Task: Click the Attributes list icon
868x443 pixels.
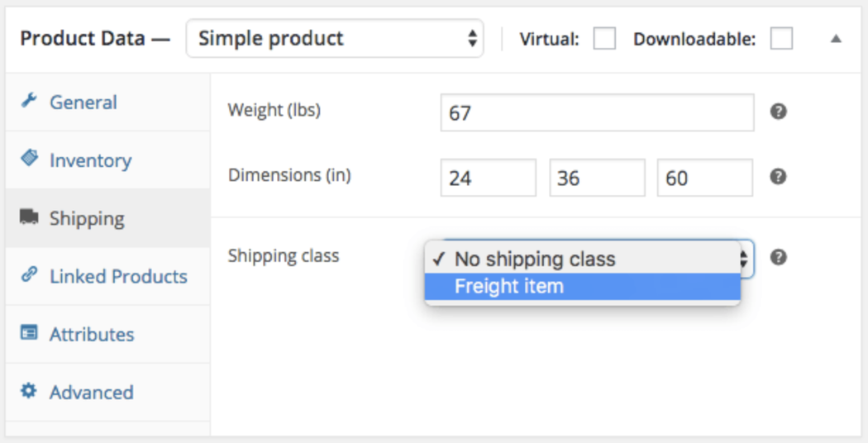Action: [29, 334]
